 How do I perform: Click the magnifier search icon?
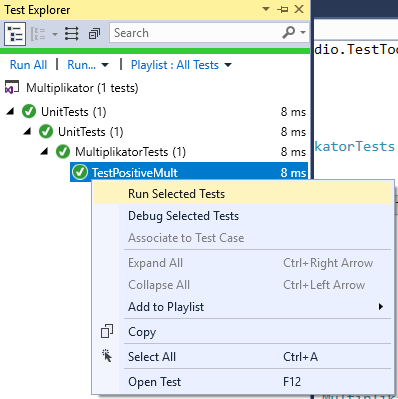click(289, 33)
